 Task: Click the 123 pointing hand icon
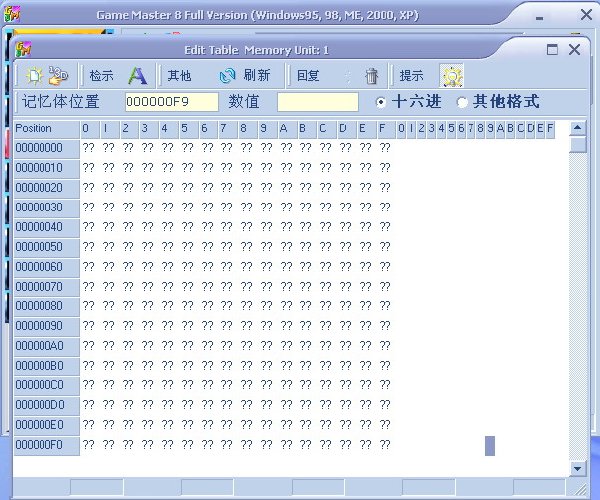58,75
